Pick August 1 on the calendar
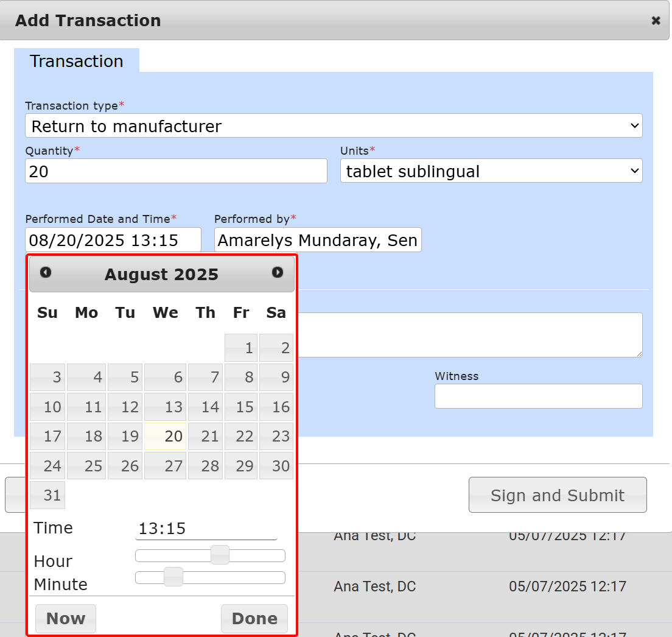Screen dimensions: 672x637 pos(241,348)
